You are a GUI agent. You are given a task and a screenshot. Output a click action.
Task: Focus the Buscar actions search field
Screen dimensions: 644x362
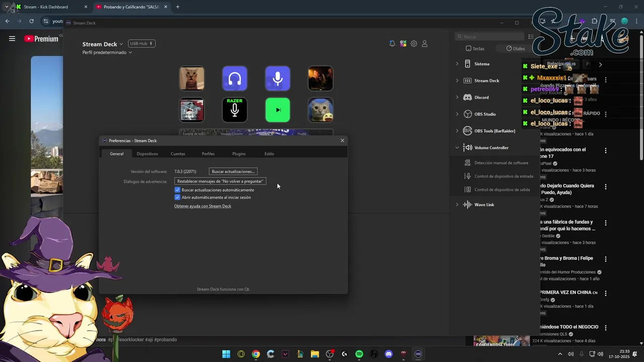pyautogui.click(x=490, y=37)
